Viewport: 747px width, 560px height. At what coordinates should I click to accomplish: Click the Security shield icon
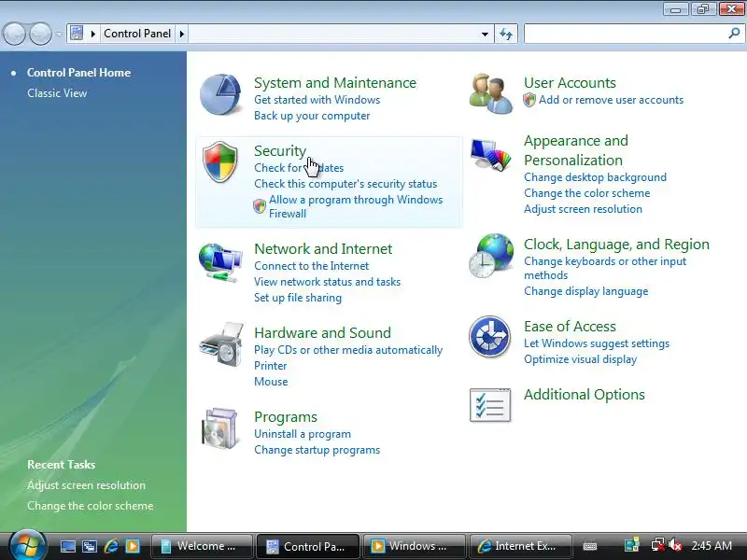coord(220,161)
